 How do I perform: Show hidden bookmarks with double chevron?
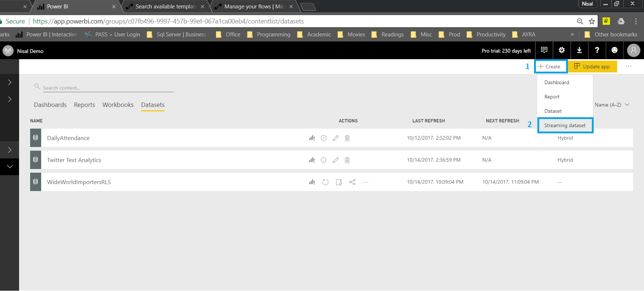pyautogui.click(x=572, y=35)
